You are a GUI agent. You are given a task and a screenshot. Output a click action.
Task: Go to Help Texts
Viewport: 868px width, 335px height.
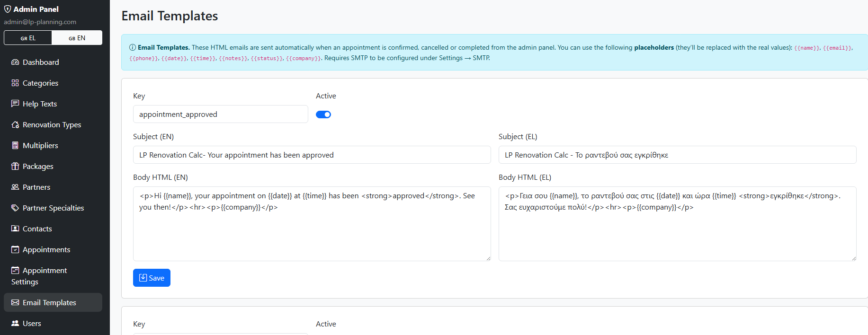(53, 104)
